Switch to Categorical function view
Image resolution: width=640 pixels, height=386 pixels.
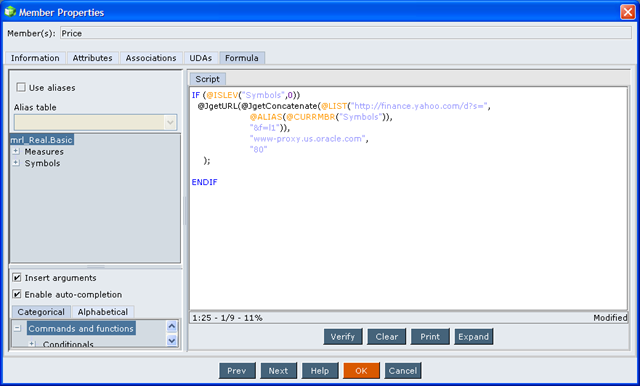tap(41, 312)
